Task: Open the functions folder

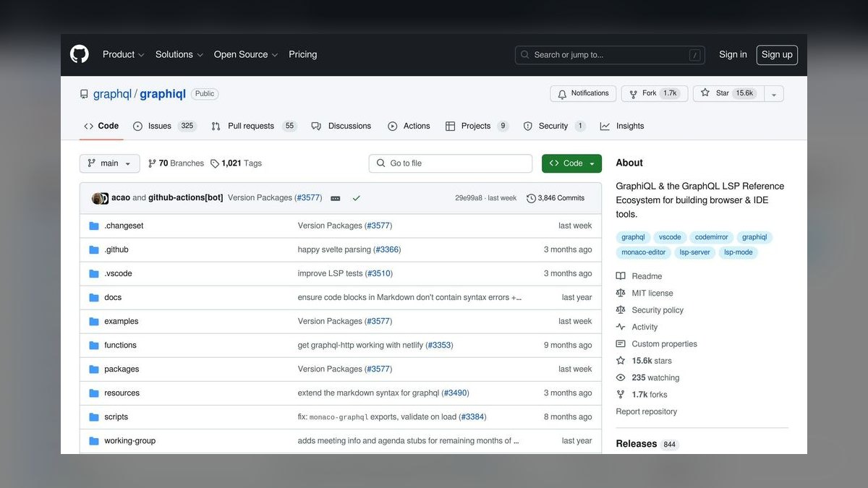Action: [x=120, y=345]
